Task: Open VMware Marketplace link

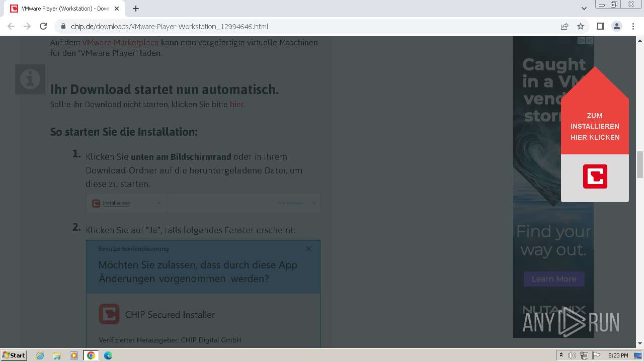Action: point(120,43)
